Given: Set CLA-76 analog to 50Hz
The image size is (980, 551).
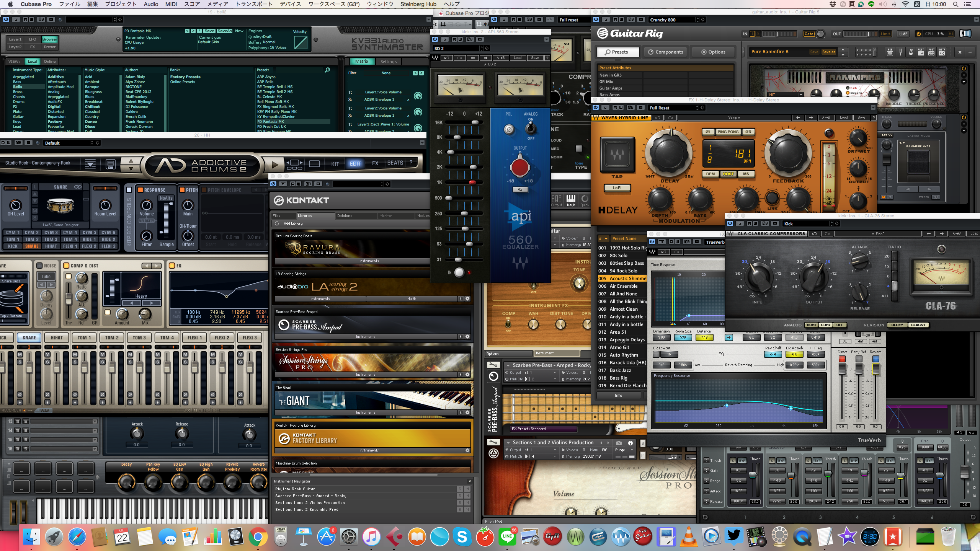Looking at the screenshot, I should [x=812, y=325].
